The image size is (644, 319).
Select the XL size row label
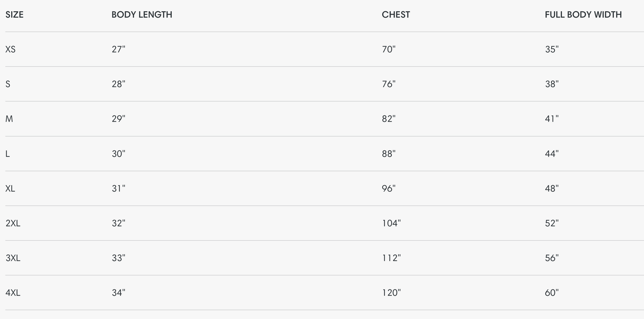[x=10, y=189]
